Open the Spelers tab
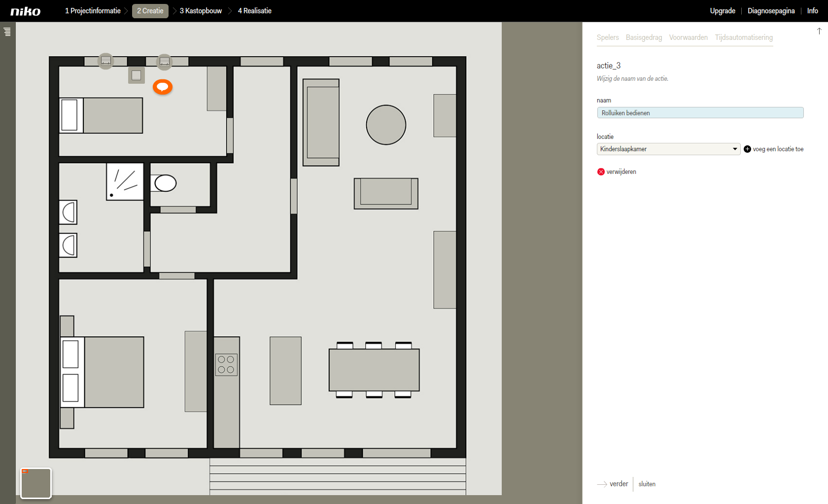The height and width of the screenshot is (504, 828). coord(608,37)
